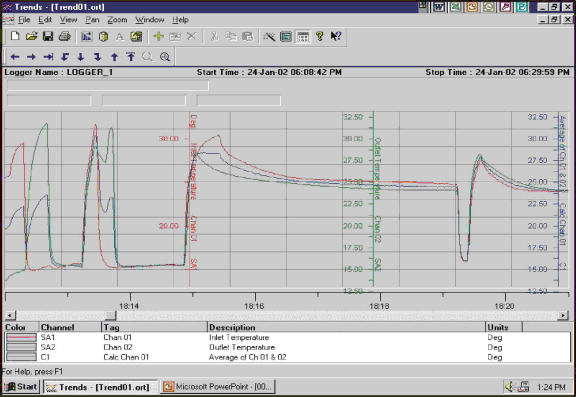Pan down with the straight down arrow
This screenshot has width=576, height=397.
tap(81, 57)
